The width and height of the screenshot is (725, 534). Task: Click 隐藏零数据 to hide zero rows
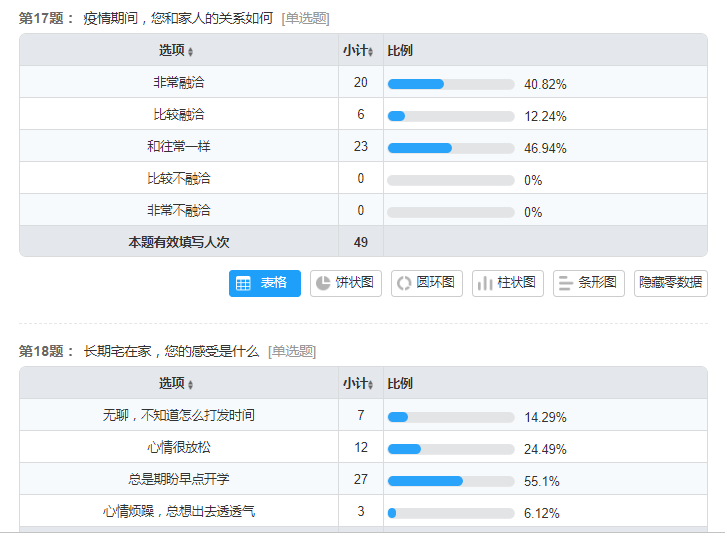(670, 283)
